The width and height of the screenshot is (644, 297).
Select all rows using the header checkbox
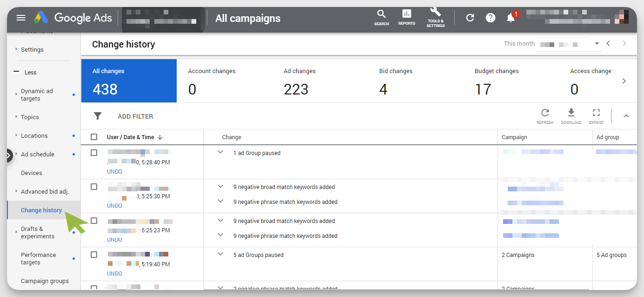94,137
